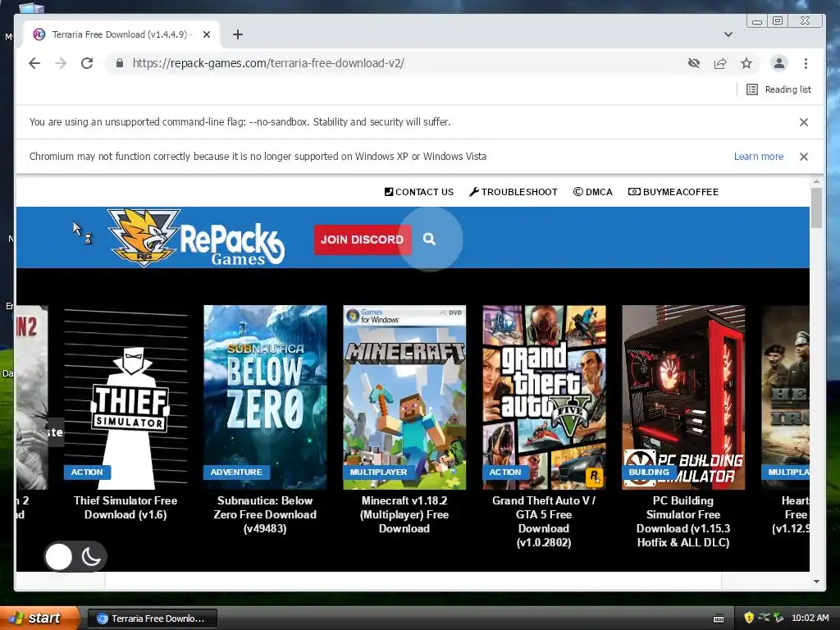This screenshot has height=630, width=840.
Task: Close the Terraria Free Download tab
Action: pos(207,34)
